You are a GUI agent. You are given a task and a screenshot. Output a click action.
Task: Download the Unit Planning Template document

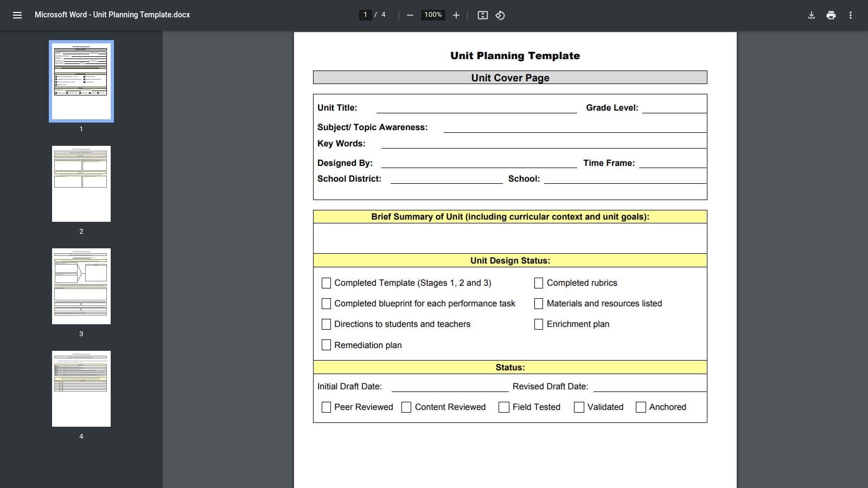pyautogui.click(x=811, y=15)
